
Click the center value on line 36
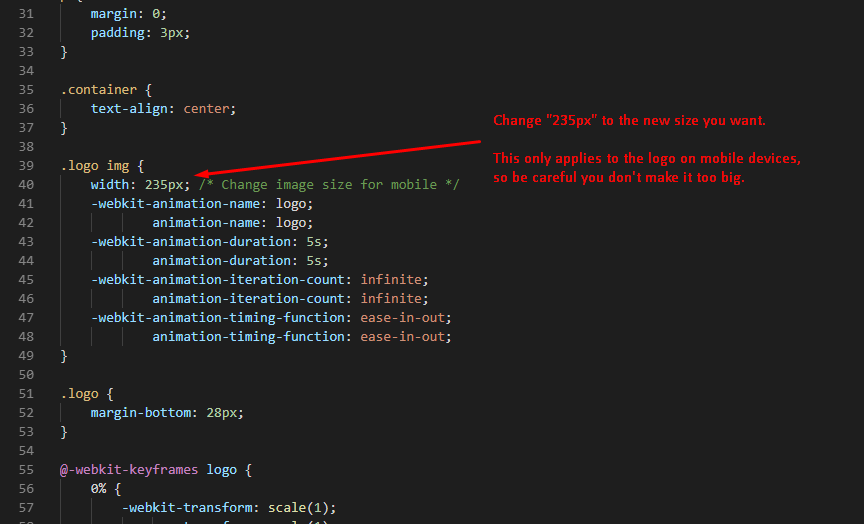pos(206,109)
